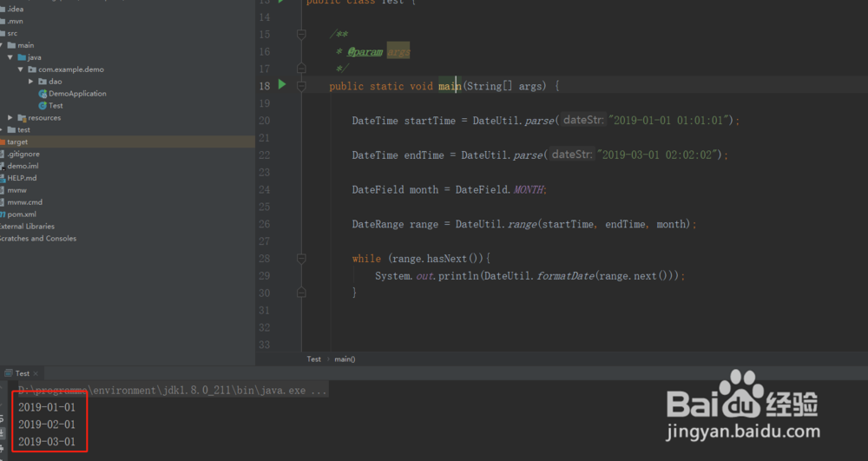Screen dimensions: 868x461
Task: Open .gitignore file
Action: click(23, 154)
